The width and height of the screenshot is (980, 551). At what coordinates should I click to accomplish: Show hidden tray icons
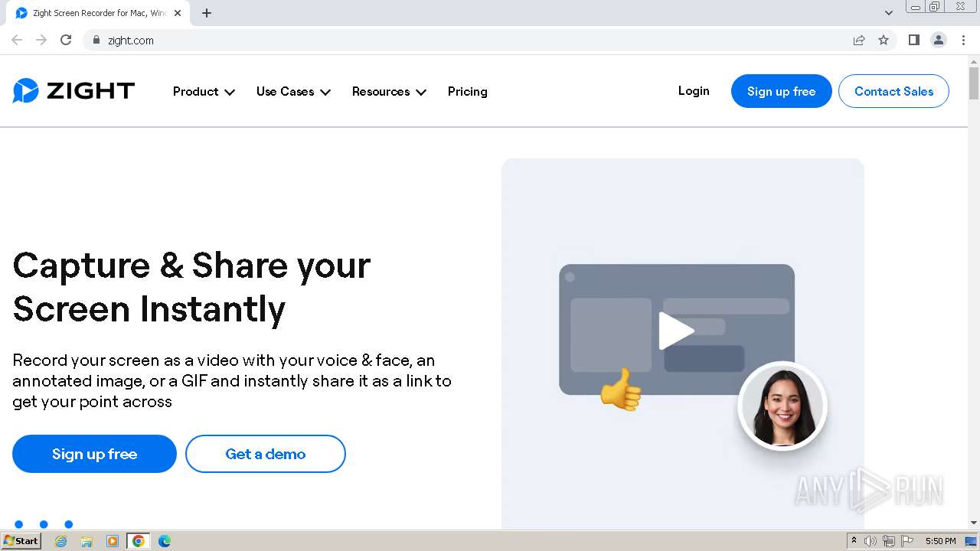tap(854, 541)
